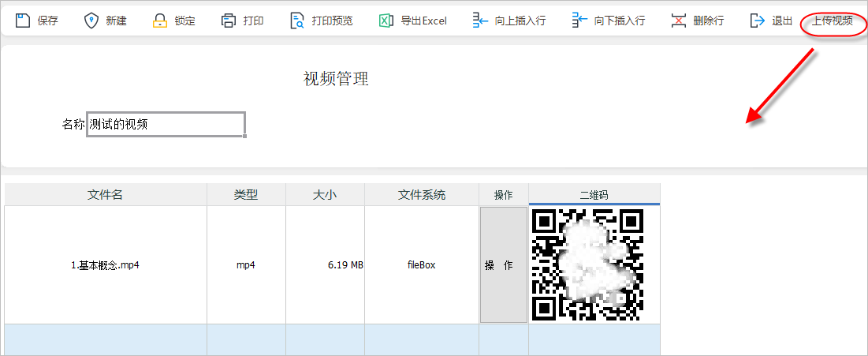This screenshot has height=356, width=868.
Task: Click the 导出Excel toolbar label
Action: 423,21
